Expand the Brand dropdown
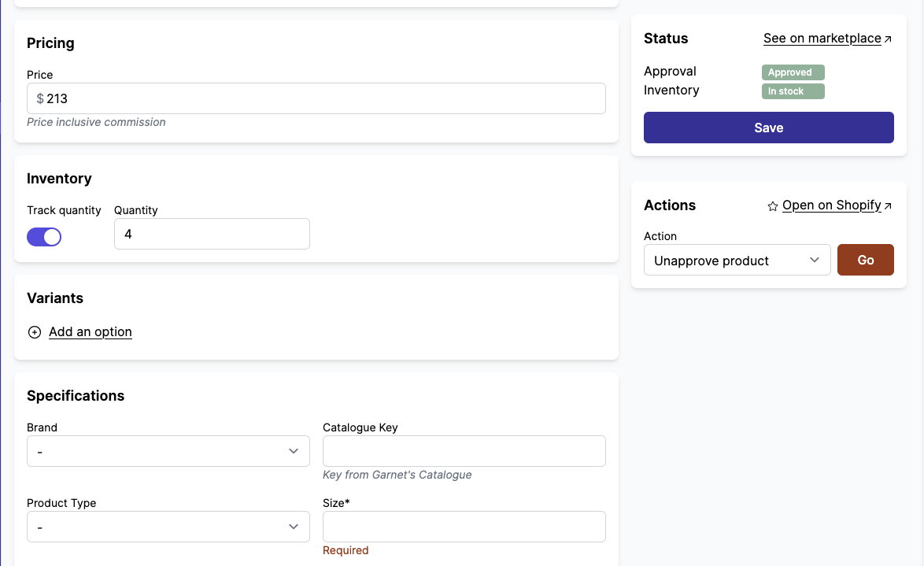This screenshot has height=566, width=924. (x=168, y=451)
